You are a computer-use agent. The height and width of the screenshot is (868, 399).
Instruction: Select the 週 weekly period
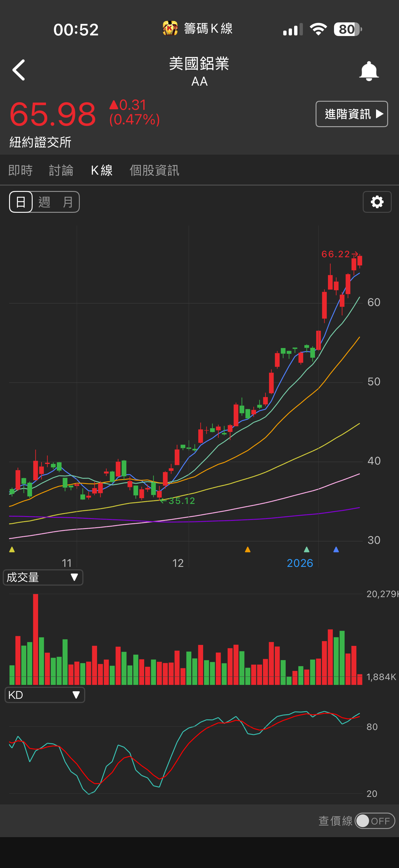point(44,202)
